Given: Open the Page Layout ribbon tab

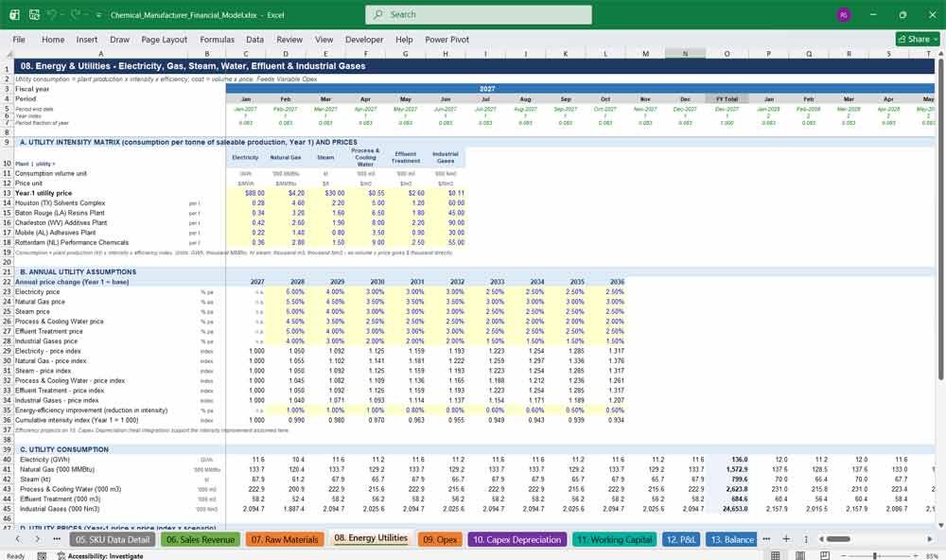Looking at the screenshot, I should [164, 39].
